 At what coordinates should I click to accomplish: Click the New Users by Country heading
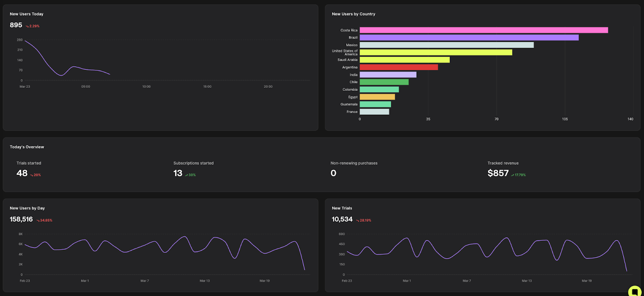[x=353, y=14]
